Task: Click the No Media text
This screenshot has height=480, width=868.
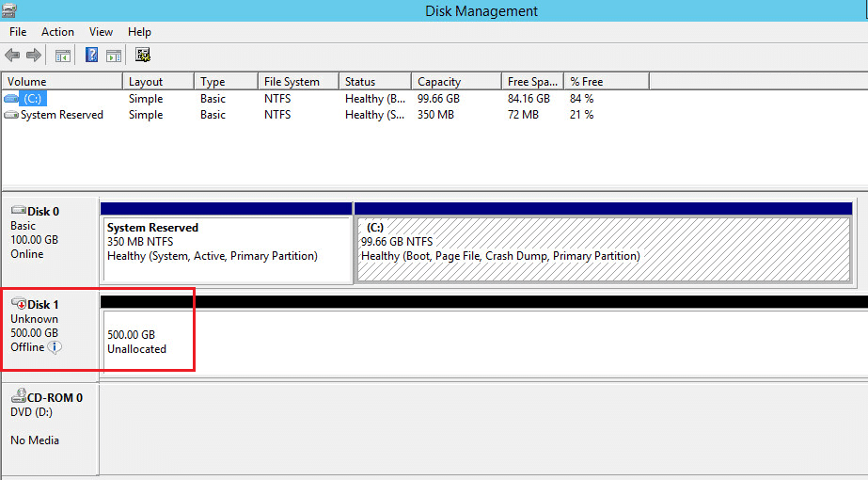Action: coord(35,440)
